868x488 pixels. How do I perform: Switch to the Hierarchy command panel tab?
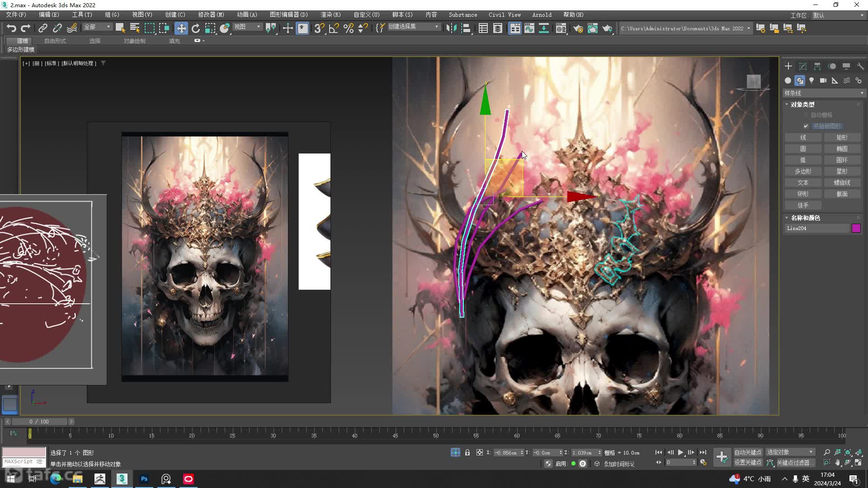point(817,66)
